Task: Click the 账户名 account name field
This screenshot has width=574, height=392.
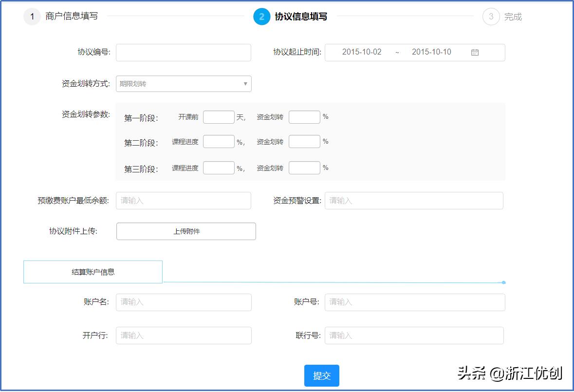Action: point(184,302)
